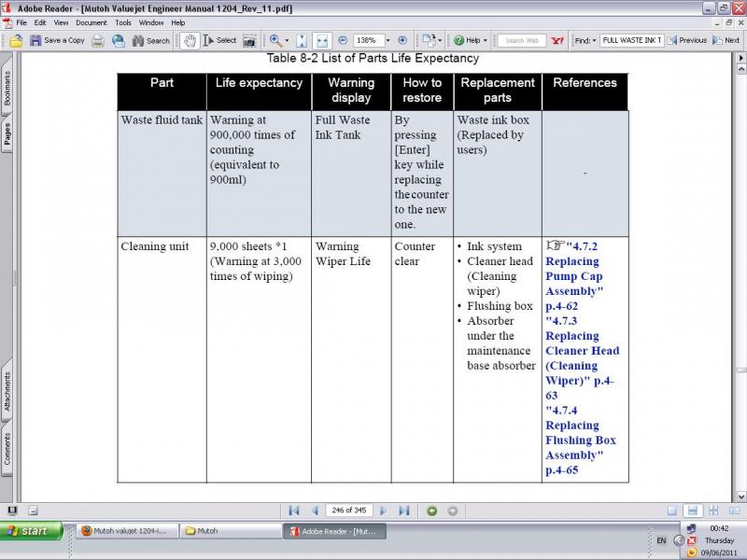
Task: Open the Comments side panel tab
Action: (7, 449)
